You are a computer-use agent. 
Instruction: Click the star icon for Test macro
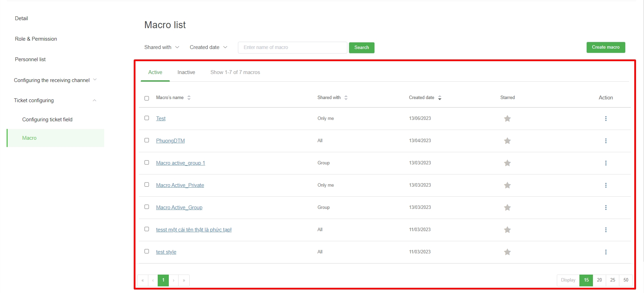(x=507, y=119)
